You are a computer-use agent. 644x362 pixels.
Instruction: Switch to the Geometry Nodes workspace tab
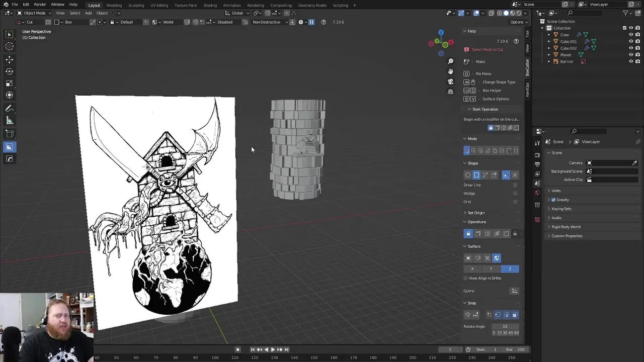[312, 5]
